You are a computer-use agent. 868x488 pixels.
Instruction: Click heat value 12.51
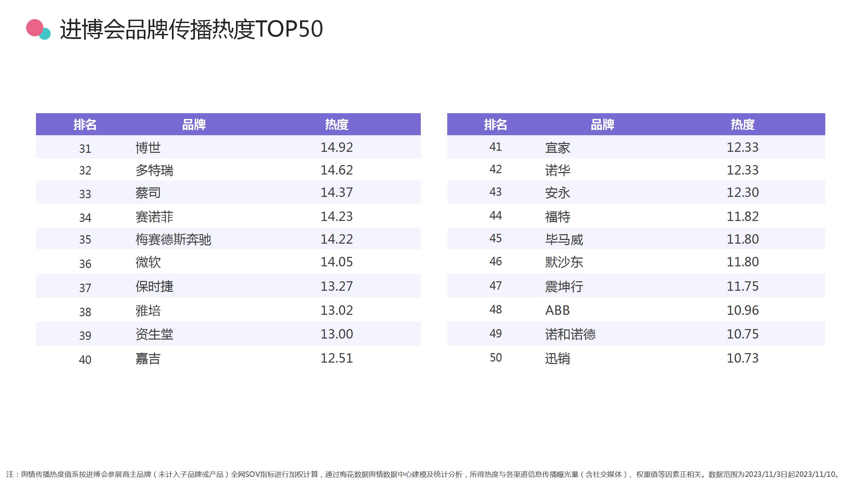click(x=337, y=358)
